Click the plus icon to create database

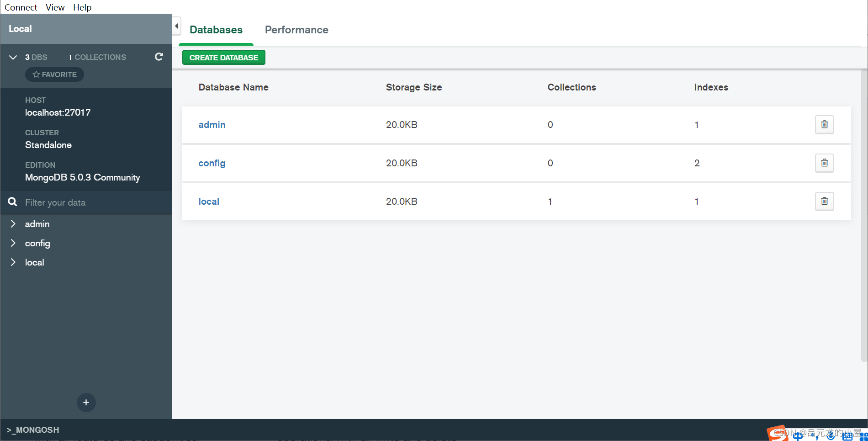tap(86, 403)
